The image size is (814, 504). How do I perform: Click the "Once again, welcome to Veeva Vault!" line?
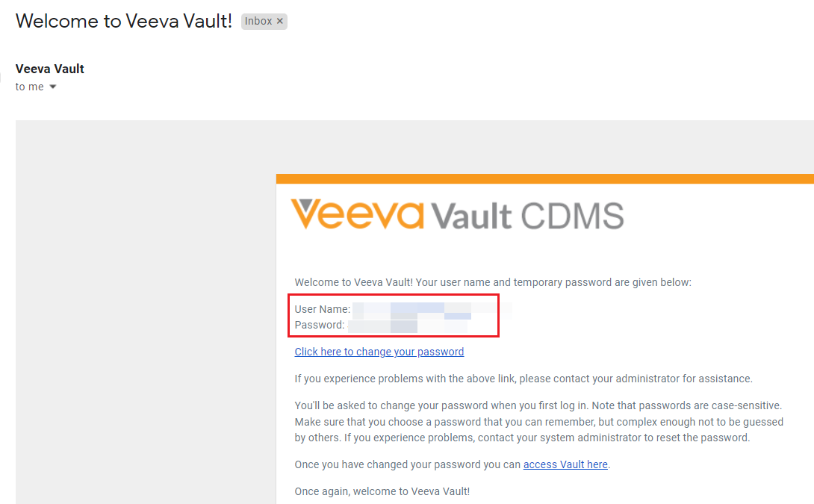[382, 491]
